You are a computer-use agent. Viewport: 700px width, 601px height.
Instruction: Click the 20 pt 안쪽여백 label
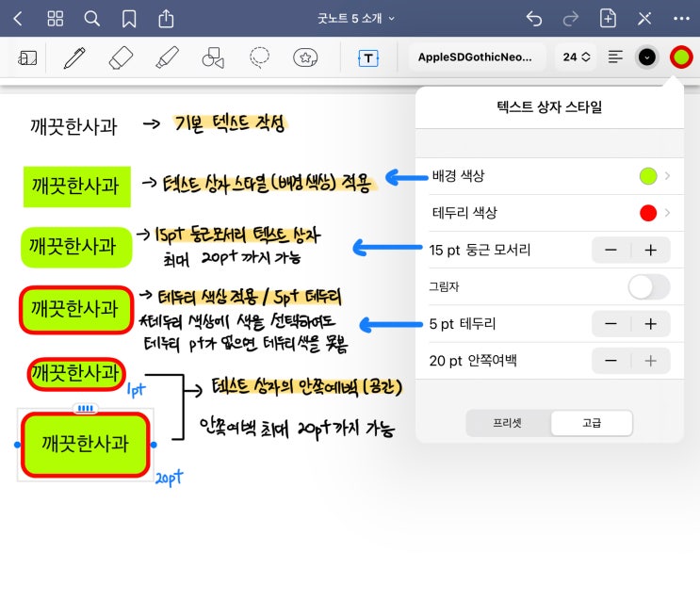tap(473, 361)
